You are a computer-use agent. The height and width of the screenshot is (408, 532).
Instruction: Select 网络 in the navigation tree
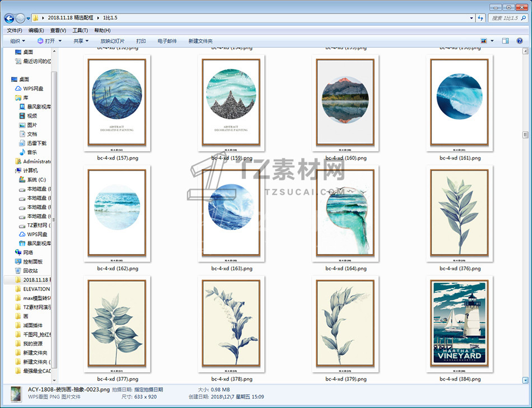tap(24, 252)
